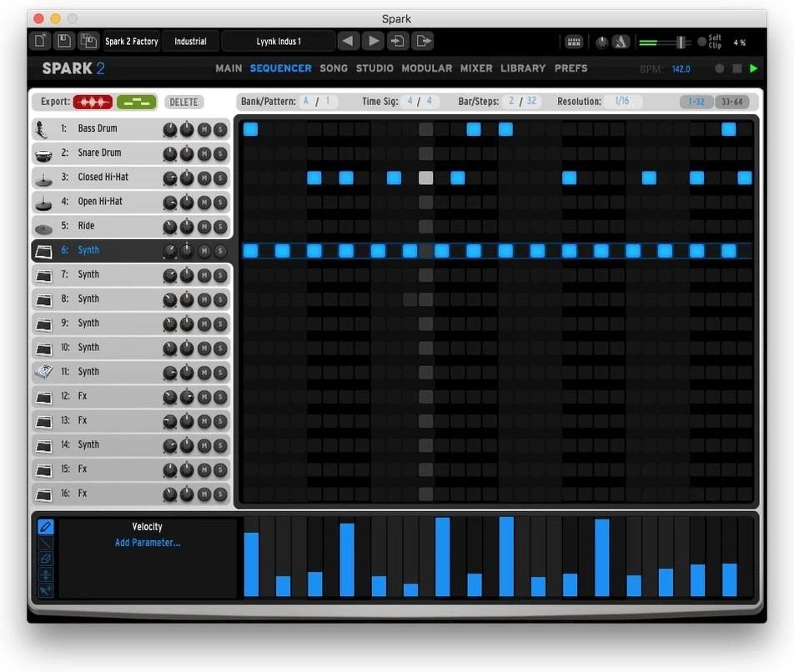Save the project with the floppy disk icon
Viewport: 794px width, 672px height.
point(64,41)
